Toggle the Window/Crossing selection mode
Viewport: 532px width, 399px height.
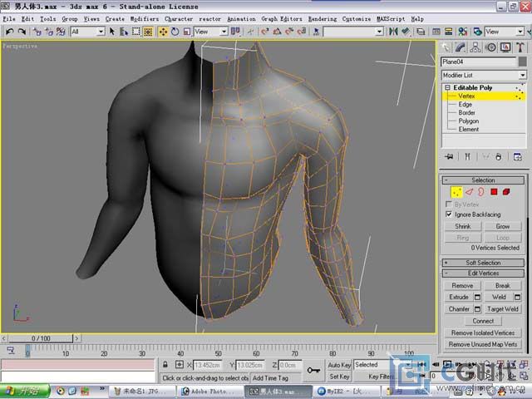[148, 32]
